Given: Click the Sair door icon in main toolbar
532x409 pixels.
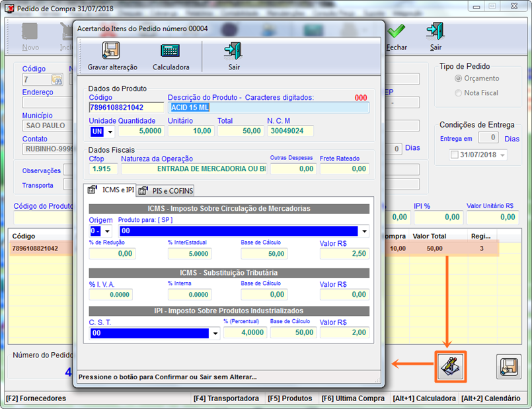Looking at the screenshot, I should (x=436, y=31).
